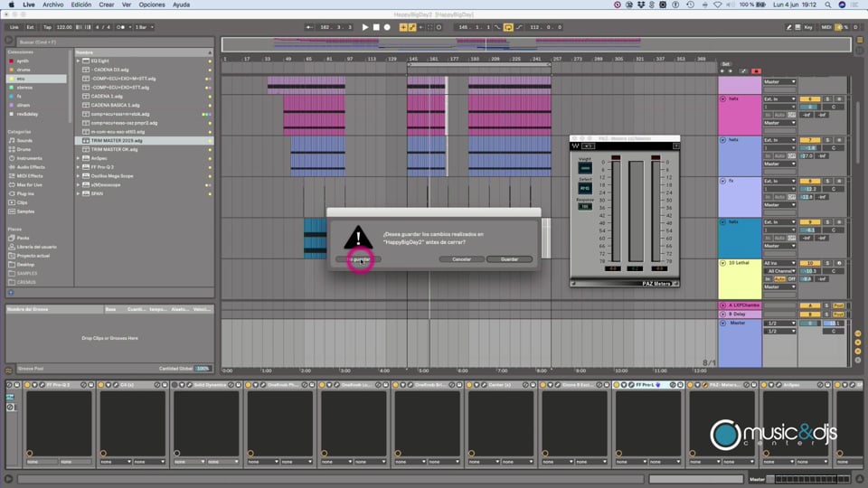Screen dimensions: 868x488
Task: Toggle Post button on A LXPChamber return
Action: click(838, 305)
